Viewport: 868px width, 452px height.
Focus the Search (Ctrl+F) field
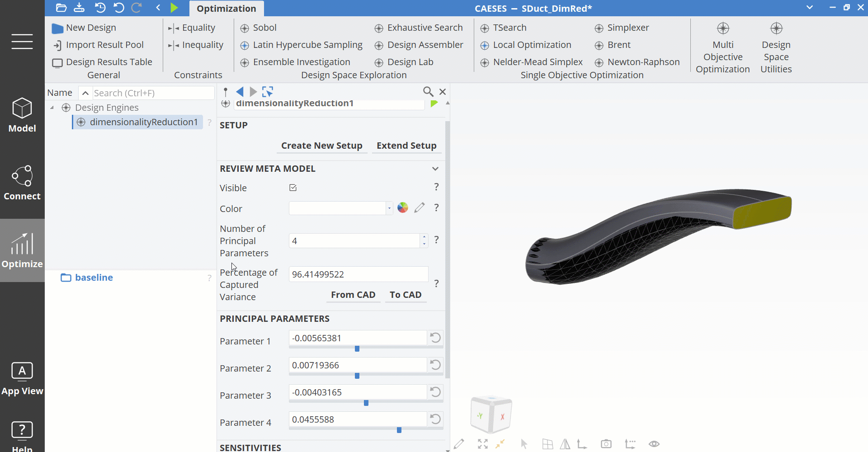pyautogui.click(x=153, y=93)
